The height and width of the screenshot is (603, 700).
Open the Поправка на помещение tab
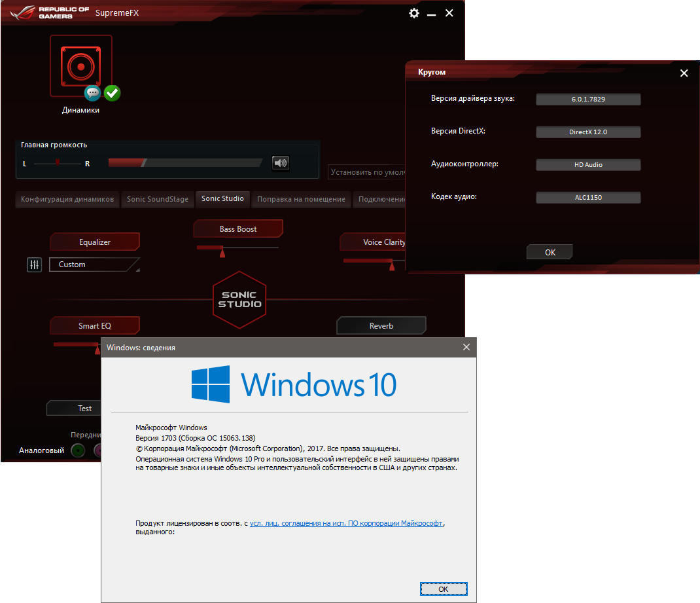pyautogui.click(x=302, y=199)
